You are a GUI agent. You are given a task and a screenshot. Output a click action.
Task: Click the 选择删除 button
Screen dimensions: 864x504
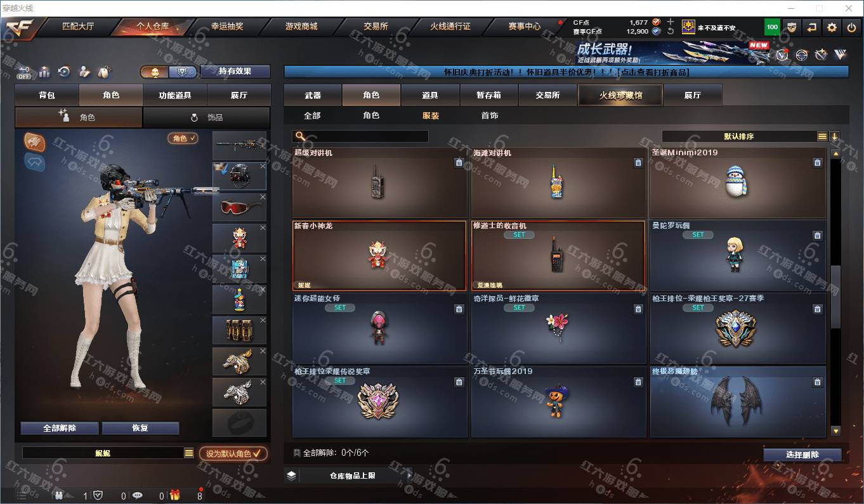point(802,455)
